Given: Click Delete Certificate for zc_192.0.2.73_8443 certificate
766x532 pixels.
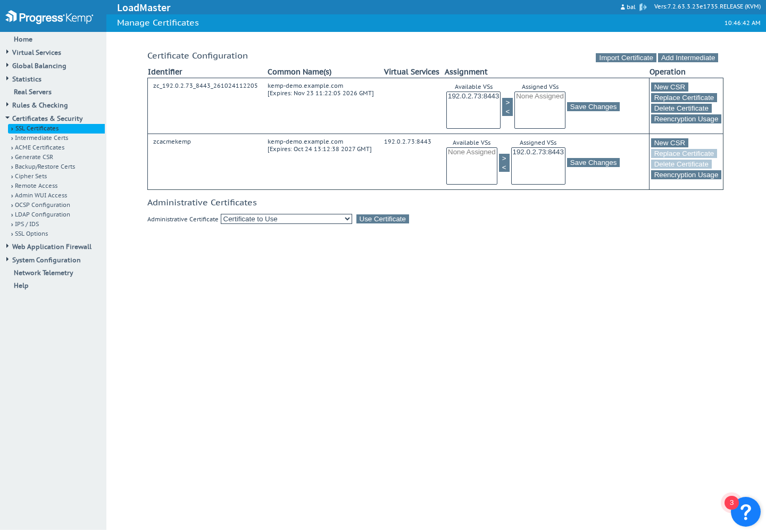Looking at the screenshot, I should coord(681,109).
